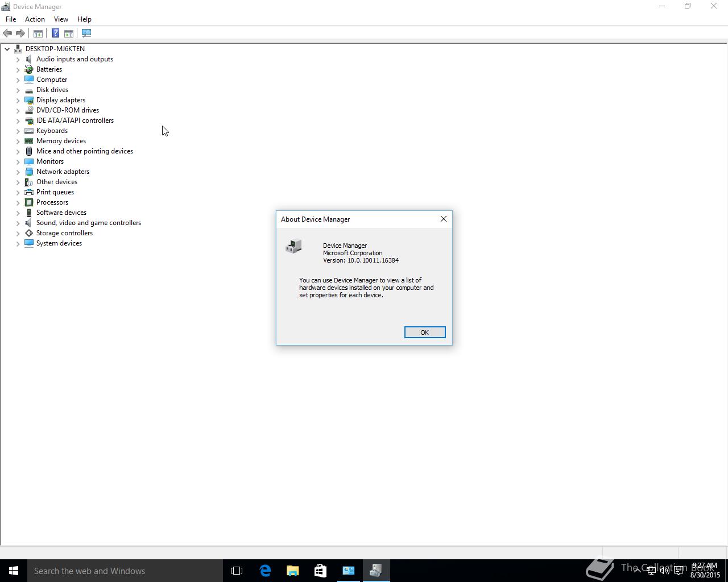Select the Storage controllers icon

(29, 233)
